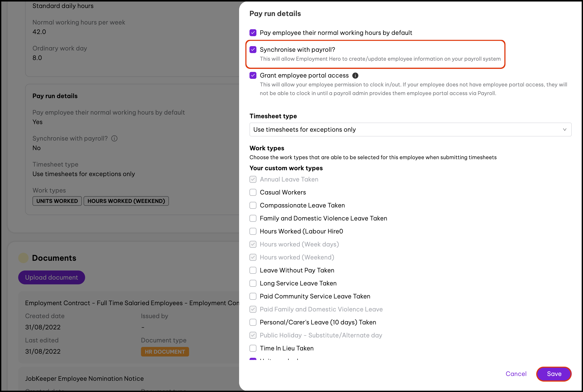Screen dimensions: 583x392
Task: Toggle Synchronise with payroll checkbox
Action: coord(253,50)
